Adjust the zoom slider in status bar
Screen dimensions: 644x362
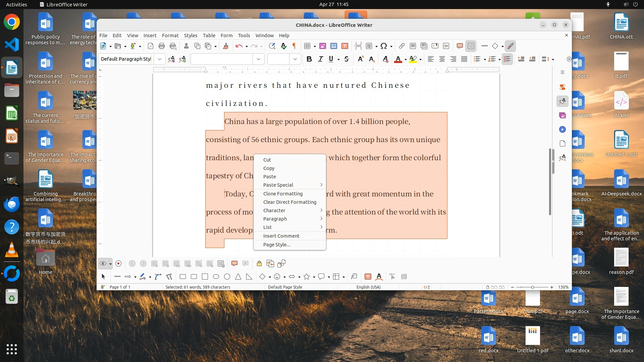point(532,287)
